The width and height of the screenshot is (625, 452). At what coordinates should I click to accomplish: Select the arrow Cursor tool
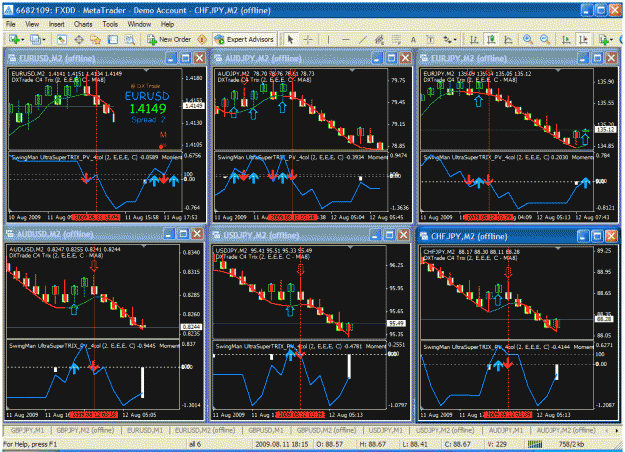290,39
